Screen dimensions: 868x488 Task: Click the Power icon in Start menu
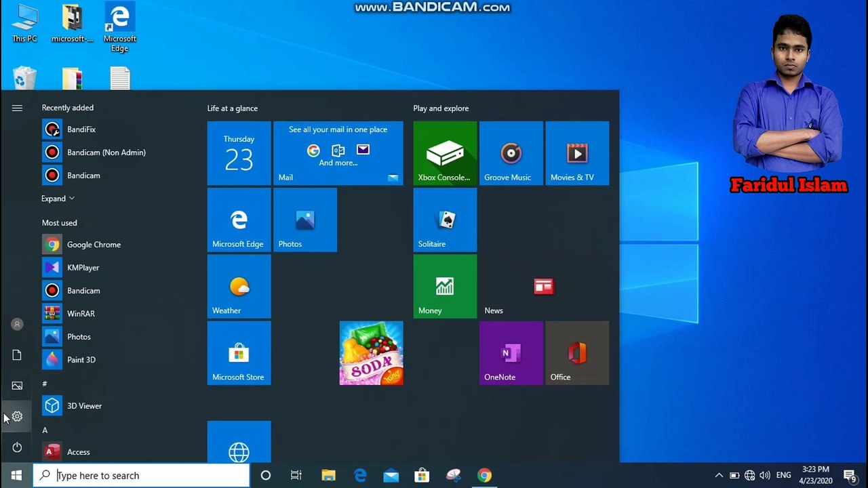pos(17,447)
